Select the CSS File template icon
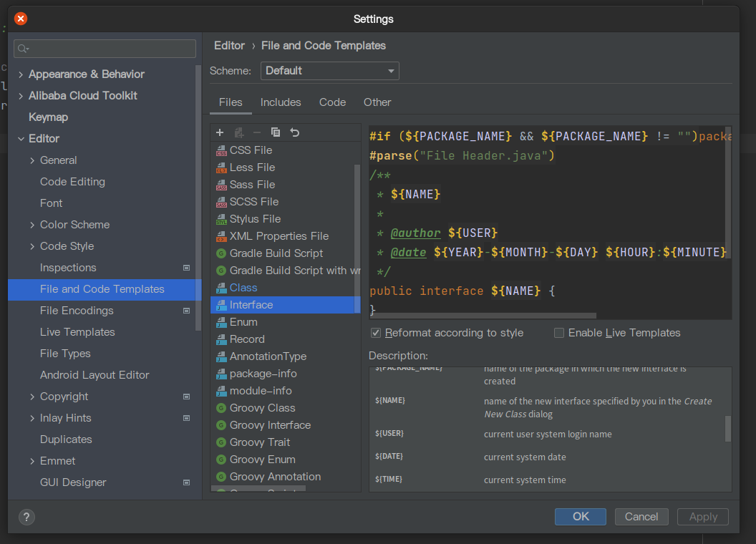This screenshot has width=756, height=544. (221, 150)
